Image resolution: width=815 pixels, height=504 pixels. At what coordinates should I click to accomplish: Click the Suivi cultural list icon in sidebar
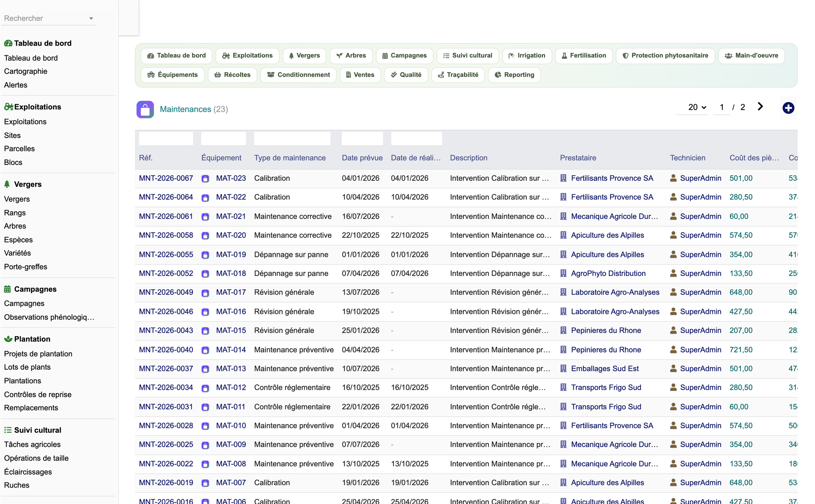pyautogui.click(x=8, y=430)
